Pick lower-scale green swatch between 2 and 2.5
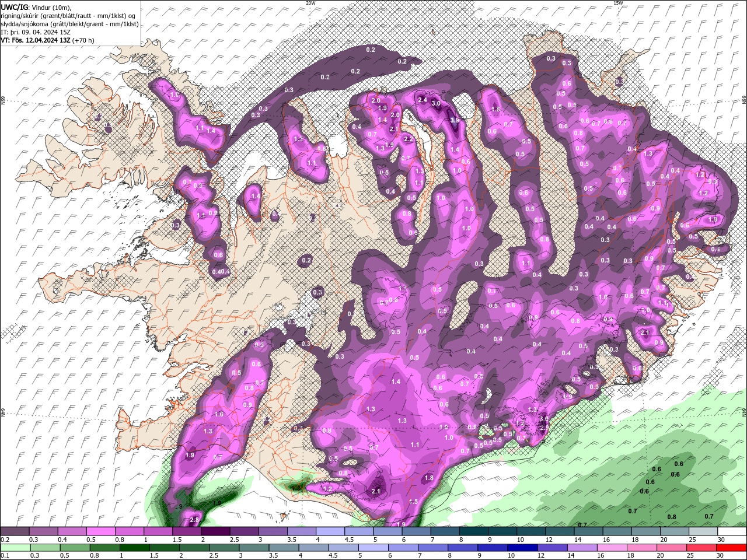The height and width of the screenshot is (560, 747). (x=194, y=548)
